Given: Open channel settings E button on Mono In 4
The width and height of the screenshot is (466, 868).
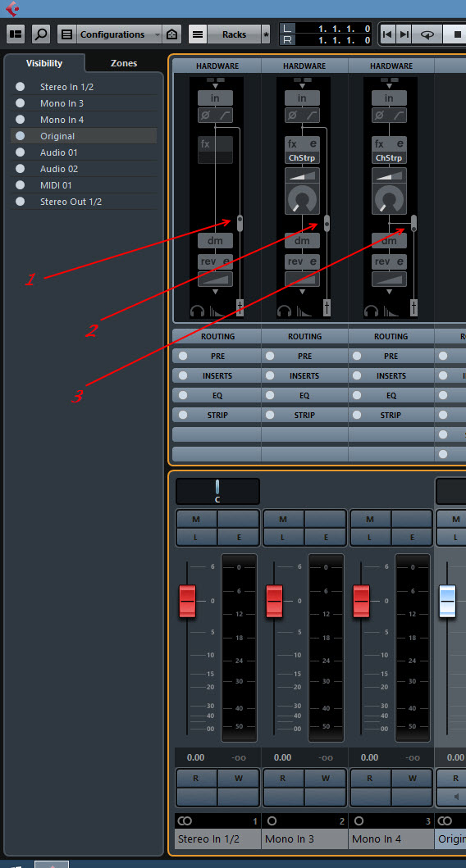Looking at the screenshot, I should (412, 537).
